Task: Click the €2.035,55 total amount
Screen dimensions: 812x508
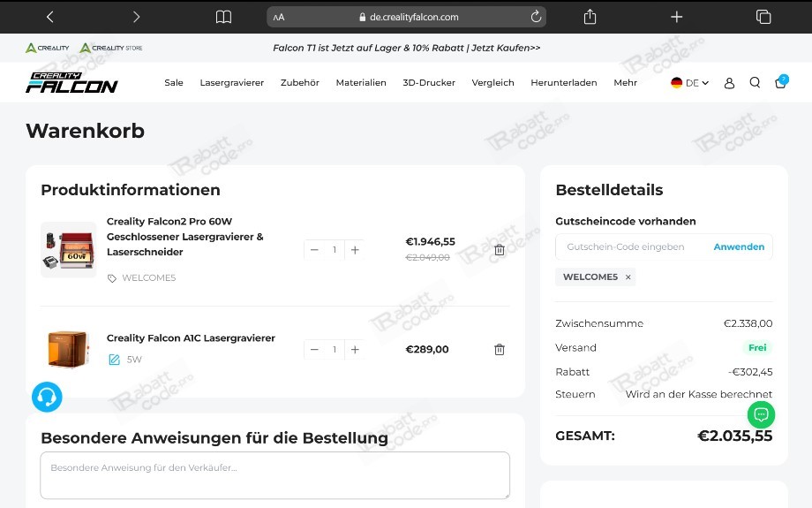Action: [735, 436]
